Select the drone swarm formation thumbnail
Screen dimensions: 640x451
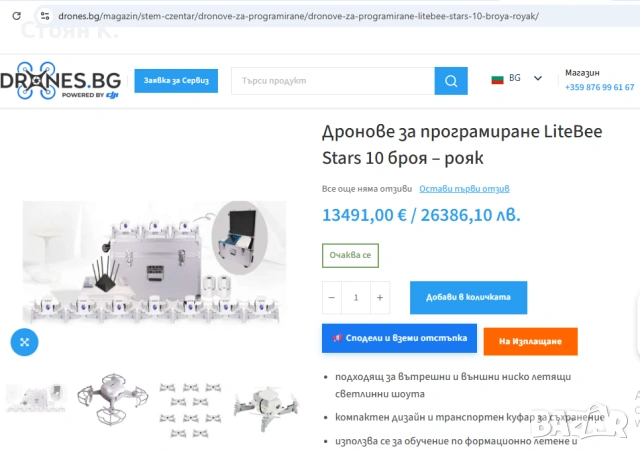tap(190, 409)
